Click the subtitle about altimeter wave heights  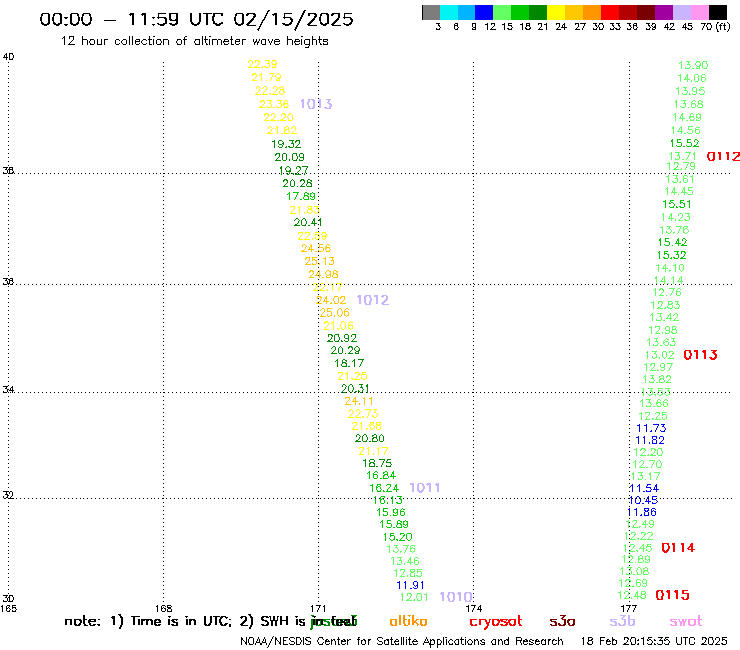point(194,42)
